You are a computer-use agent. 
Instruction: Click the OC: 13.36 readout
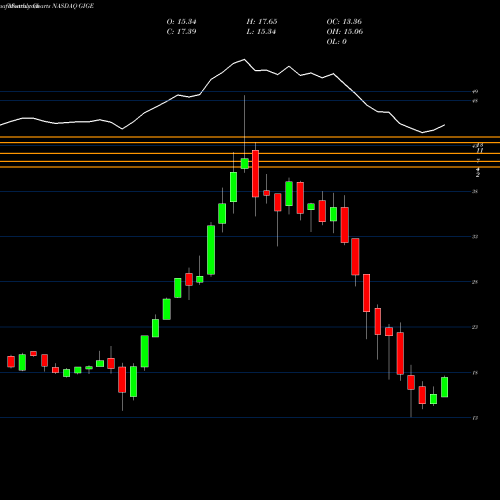[344, 22]
